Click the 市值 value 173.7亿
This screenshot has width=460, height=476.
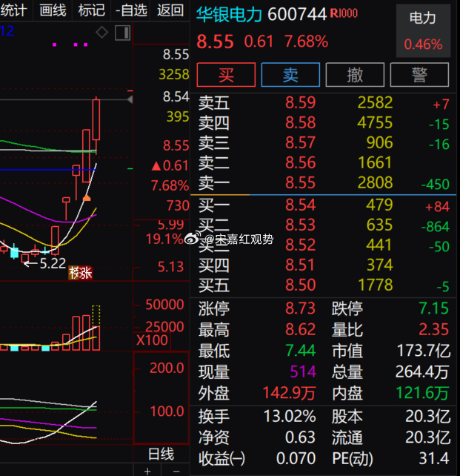click(x=423, y=351)
